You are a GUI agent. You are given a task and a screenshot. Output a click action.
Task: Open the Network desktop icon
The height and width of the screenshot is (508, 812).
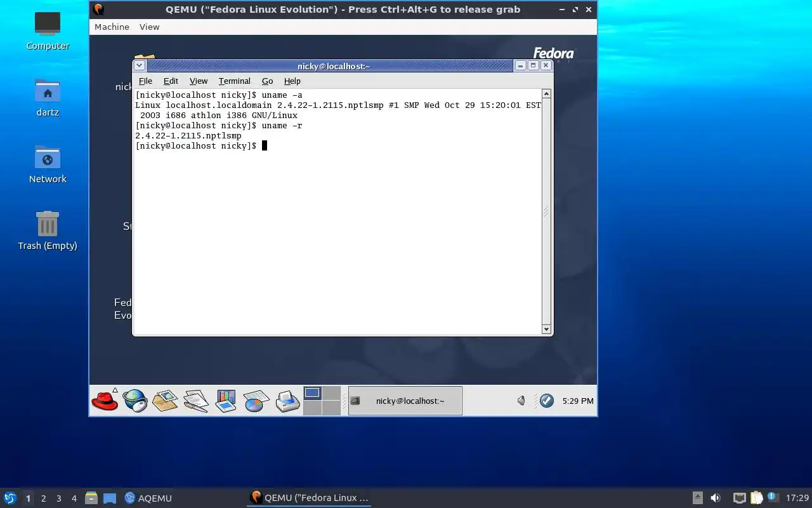click(x=48, y=164)
